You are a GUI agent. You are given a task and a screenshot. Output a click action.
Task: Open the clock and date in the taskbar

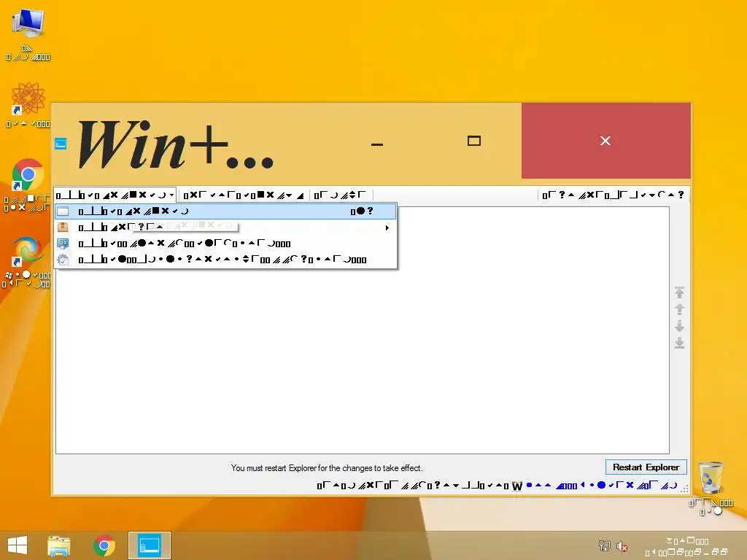click(687, 546)
